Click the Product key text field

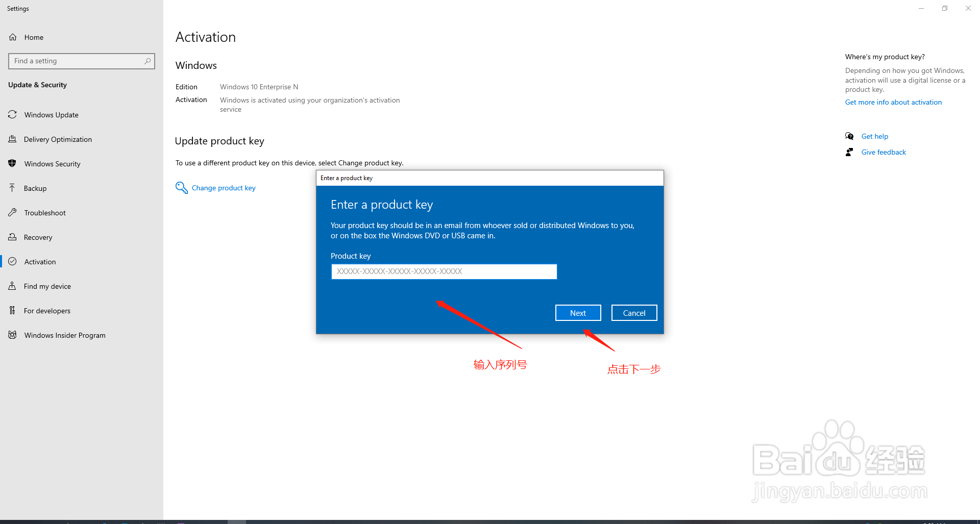[x=444, y=271]
